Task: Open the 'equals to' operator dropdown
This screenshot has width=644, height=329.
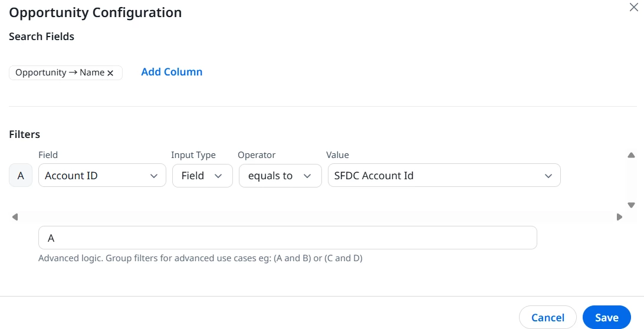Action: [280, 176]
